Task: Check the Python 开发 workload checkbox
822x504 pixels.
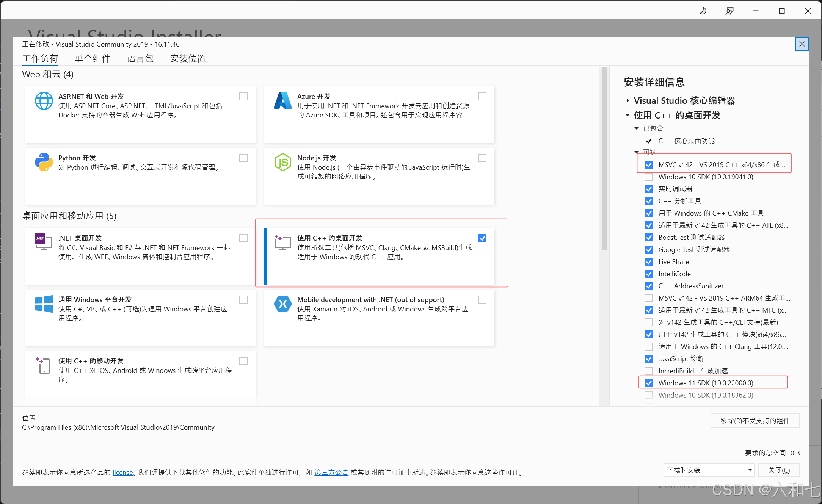Action: [x=243, y=158]
